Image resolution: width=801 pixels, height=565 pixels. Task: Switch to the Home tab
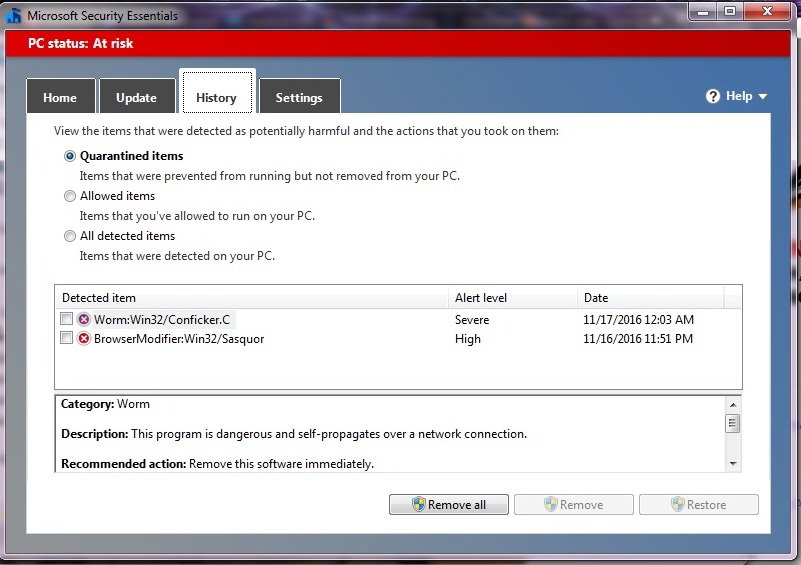[60, 97]
